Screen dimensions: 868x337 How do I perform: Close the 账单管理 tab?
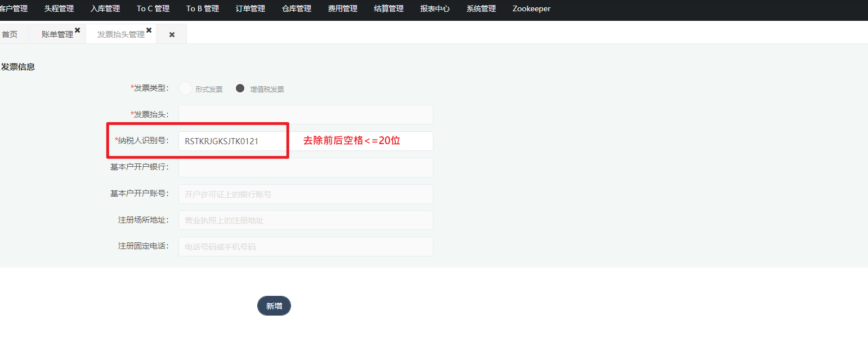[x=78, y=30]
